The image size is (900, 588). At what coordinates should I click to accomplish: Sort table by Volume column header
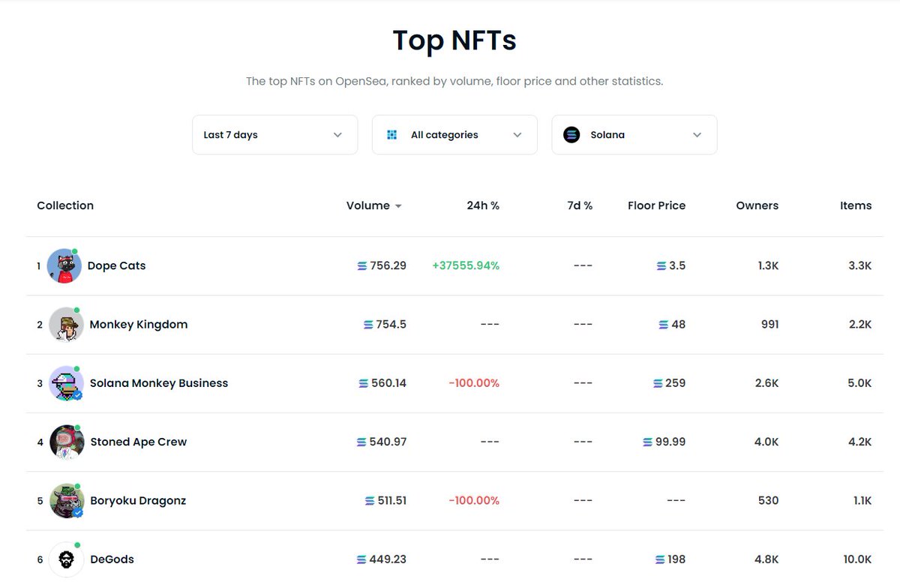click(x=367, y=205)
